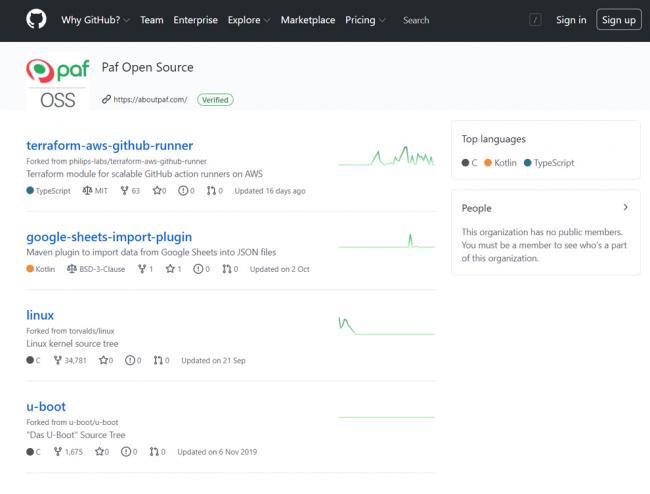Open the https://aboutpaf.com/ website link
This screenshot has height=494, width=650.
(150, 99)
